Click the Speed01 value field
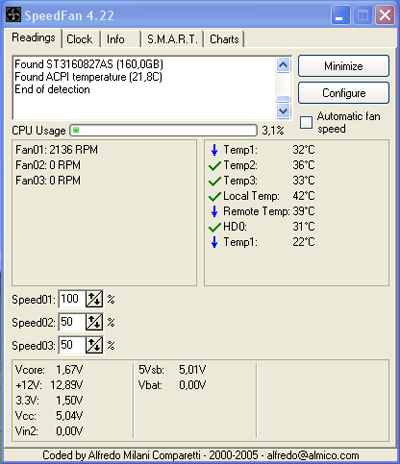This screenshot has width=400, height=464. point(72,299)
